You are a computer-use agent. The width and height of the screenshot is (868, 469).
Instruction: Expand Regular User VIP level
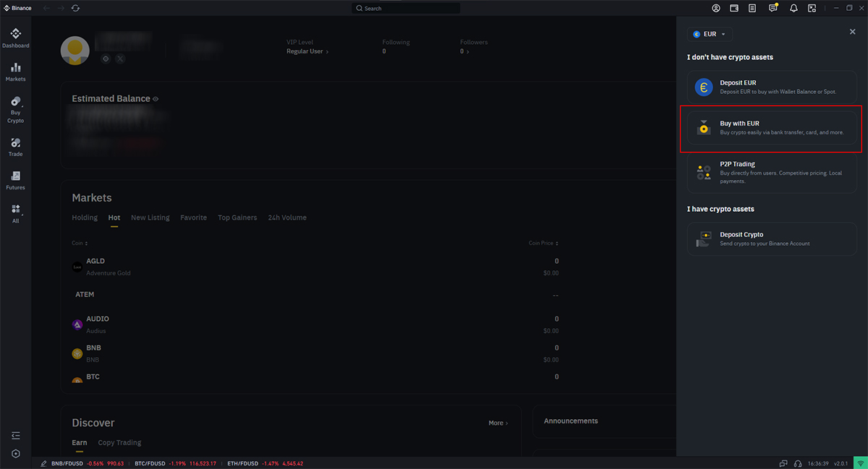[307, 51]
